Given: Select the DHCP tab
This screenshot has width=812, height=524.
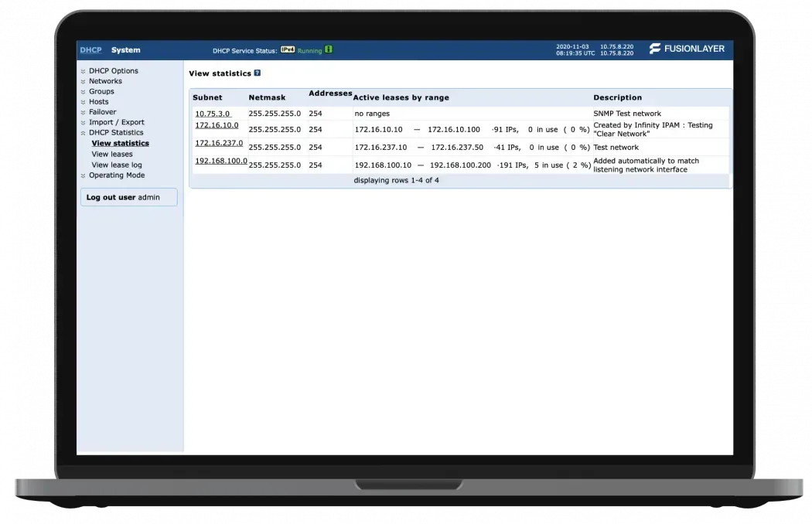Looking at the screenshot, I should click(90, 50).
